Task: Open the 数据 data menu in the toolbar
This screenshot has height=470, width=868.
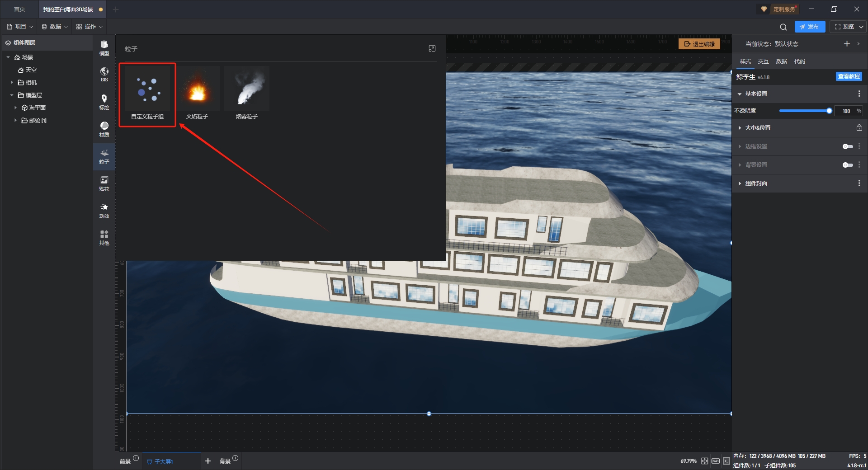Action: 55,27
